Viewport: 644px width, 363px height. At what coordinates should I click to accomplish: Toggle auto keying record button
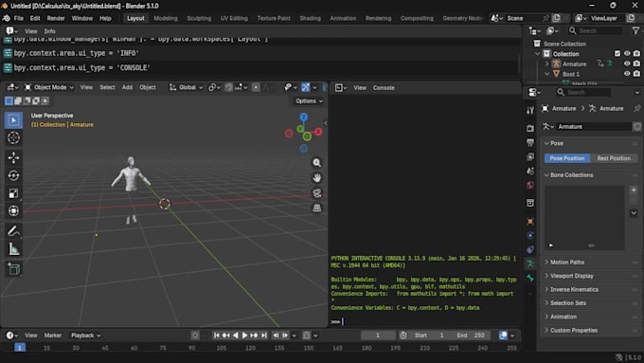click(195, 336)
